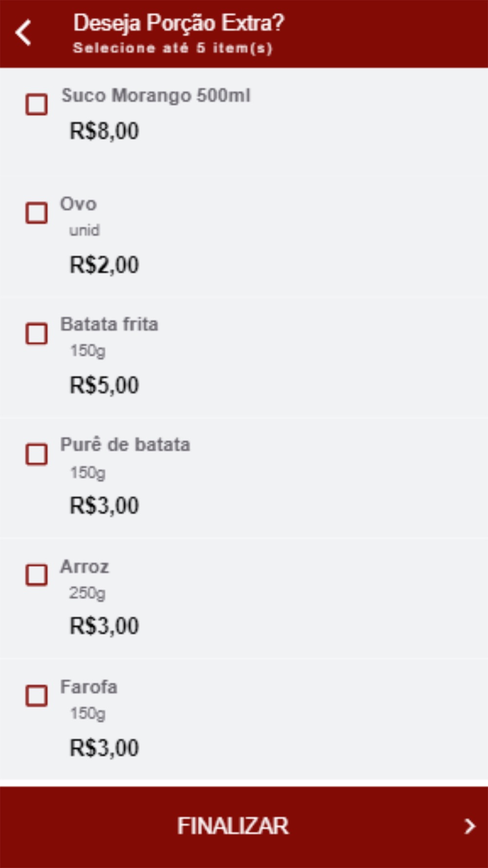
Task: Select the Ovo item label
Action: point(78,204)
